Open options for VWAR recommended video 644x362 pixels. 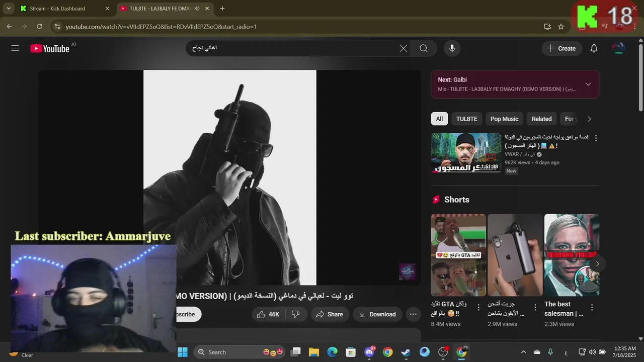(596, 138)
